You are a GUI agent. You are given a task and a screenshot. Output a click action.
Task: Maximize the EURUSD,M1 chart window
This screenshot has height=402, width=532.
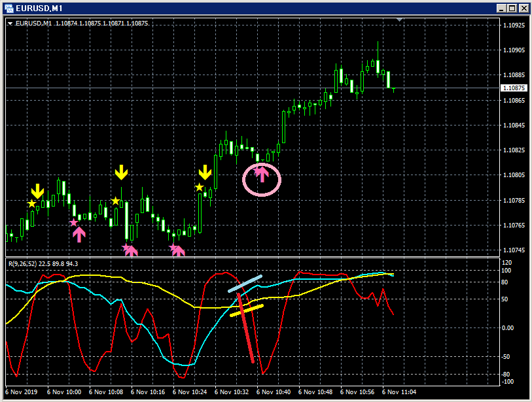tap(512, 8)
